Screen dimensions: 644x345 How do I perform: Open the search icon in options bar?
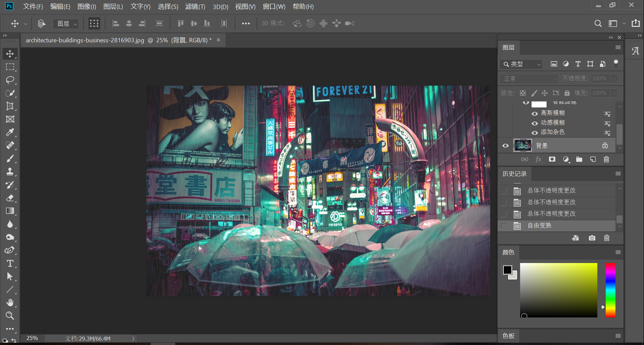pyautogui.click(x=598, y=24)
